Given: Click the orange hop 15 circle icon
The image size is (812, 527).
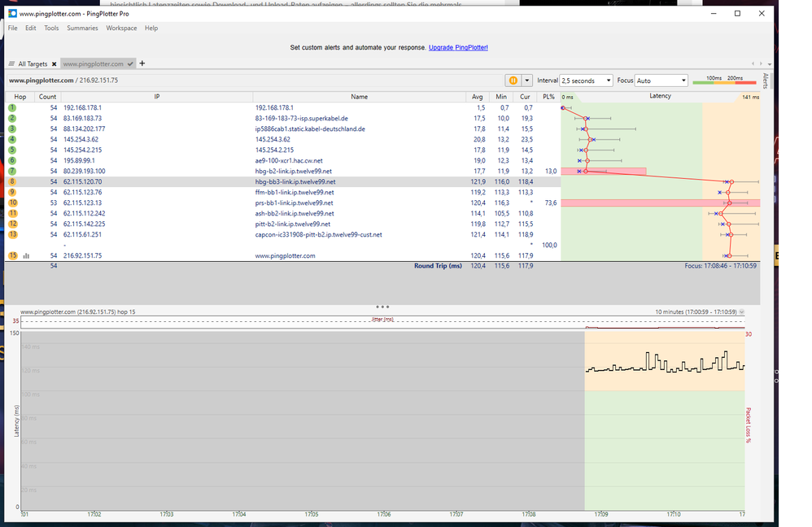Looking at the screenshot, I should (12, 255).
